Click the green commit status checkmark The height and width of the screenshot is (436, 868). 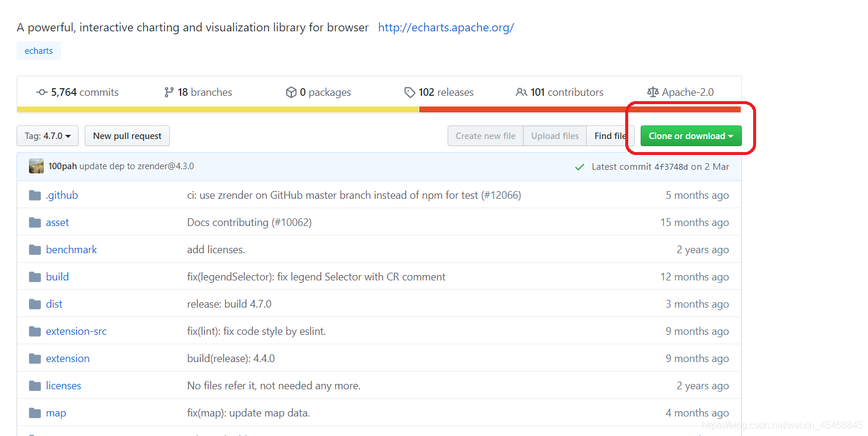pyautogui.click(x=580, y=167)
